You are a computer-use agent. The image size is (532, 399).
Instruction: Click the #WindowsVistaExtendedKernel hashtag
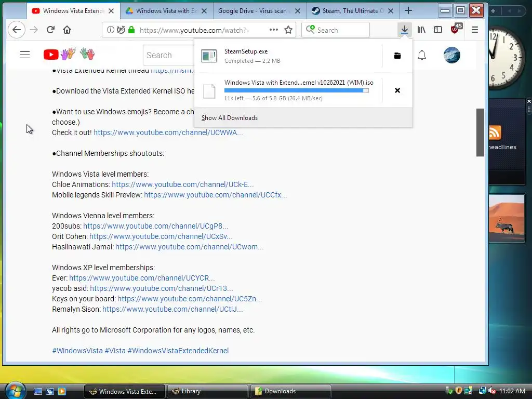click(178, 351)
